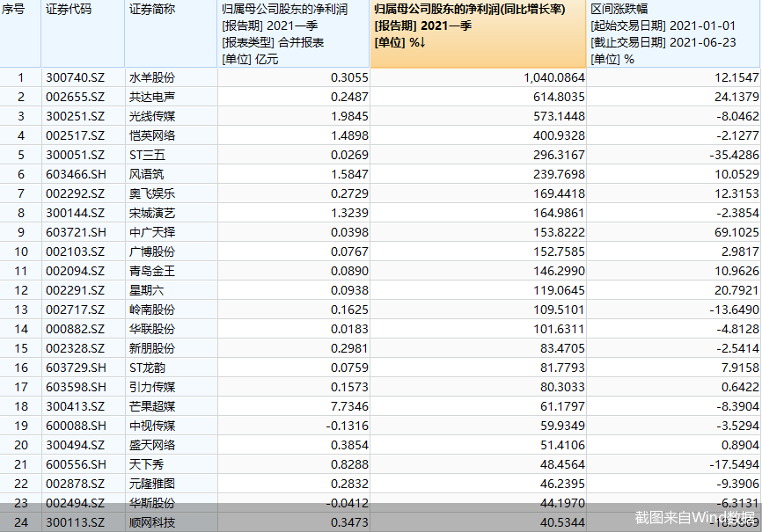This screenshot has height=532, width=762.
Task: Select stock code 002517.SZ
Action: pos(76,135)
